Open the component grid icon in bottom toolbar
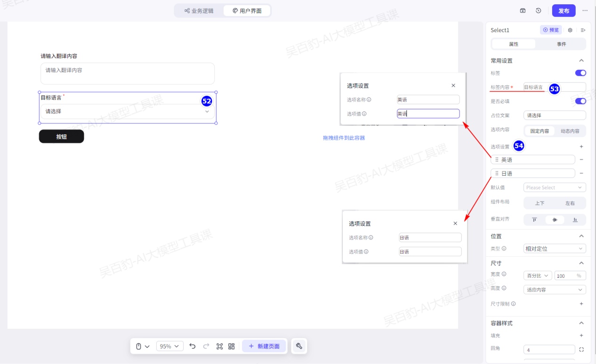The height and width of the screenshot is (364, 596). [231, 346]
